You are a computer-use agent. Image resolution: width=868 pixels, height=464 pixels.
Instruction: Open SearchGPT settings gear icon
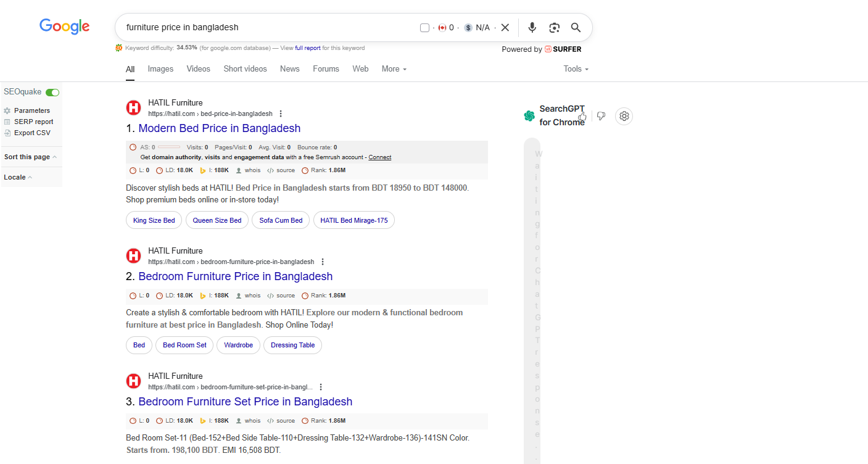coord(624,116)
